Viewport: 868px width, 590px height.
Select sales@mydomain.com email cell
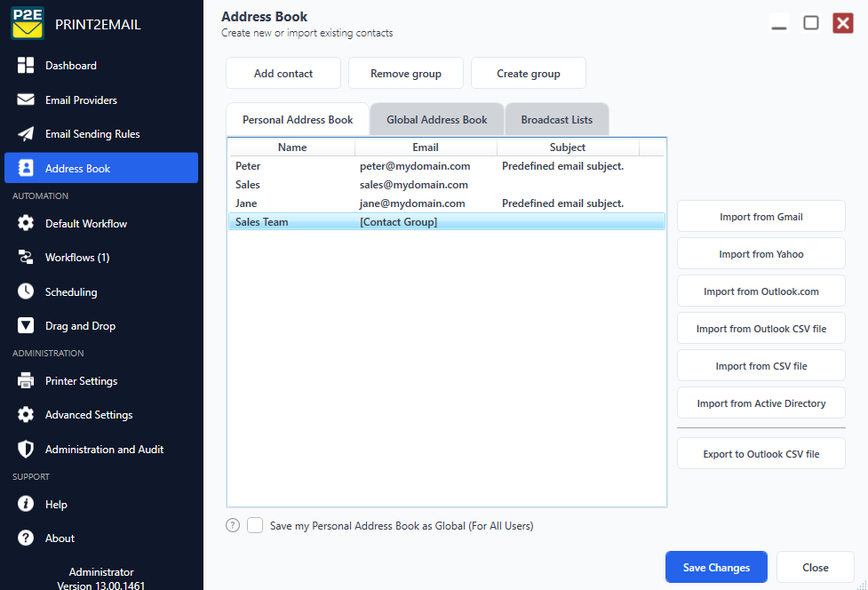413,185
